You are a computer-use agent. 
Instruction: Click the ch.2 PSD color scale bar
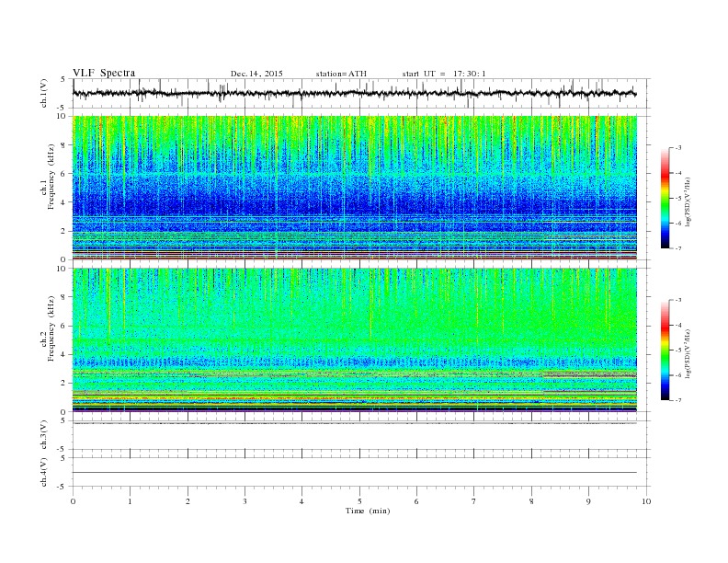coord(665,350)
